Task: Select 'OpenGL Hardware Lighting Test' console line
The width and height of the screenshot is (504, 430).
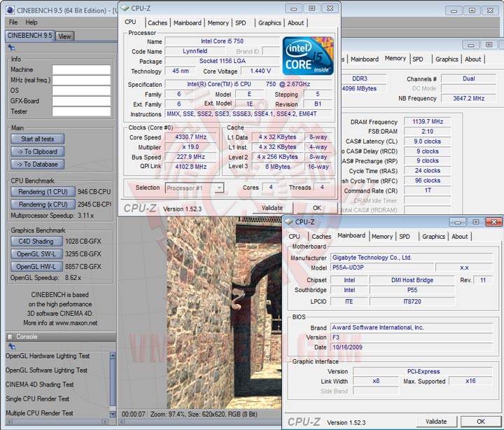Action: tap(48, 356)
